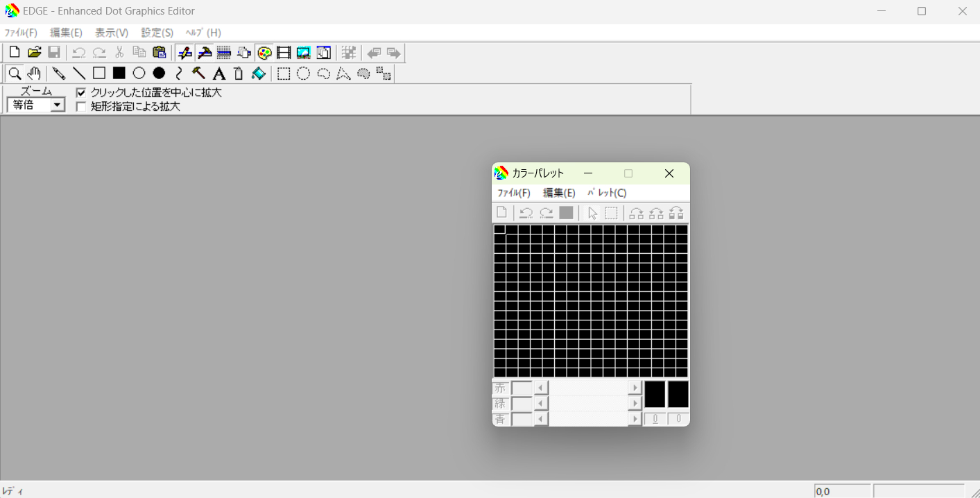Click undo icon in カラーパレット toolbar
Screen dimensions: 980x498
(526, 213)
